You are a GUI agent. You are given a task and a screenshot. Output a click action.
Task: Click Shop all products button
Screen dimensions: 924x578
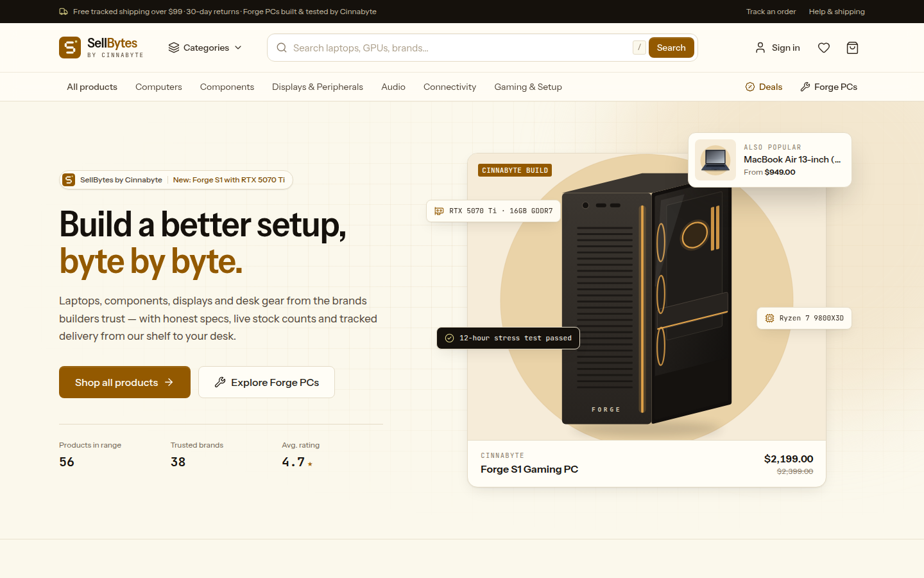[124, 382]
